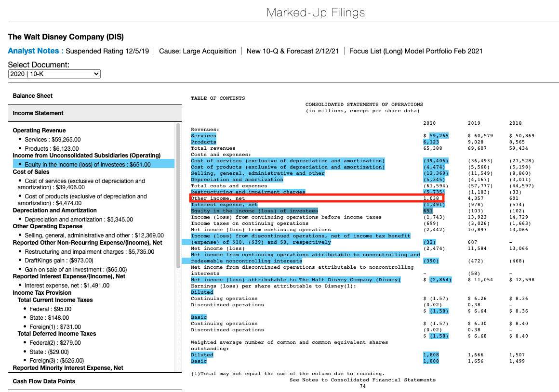Viewport: 559px width, 392px height.
Task: Click the Suspended Rating 12/5/19 note
Action: pos(107,51)
